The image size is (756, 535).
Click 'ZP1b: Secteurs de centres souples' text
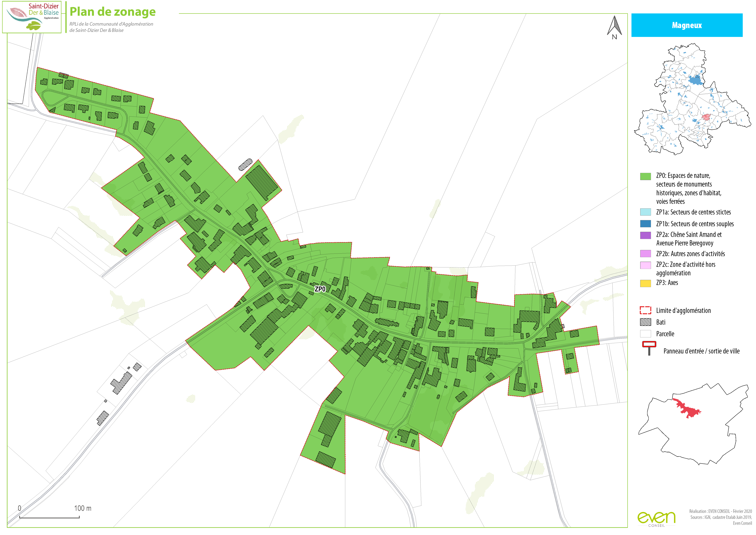(695, 224)
